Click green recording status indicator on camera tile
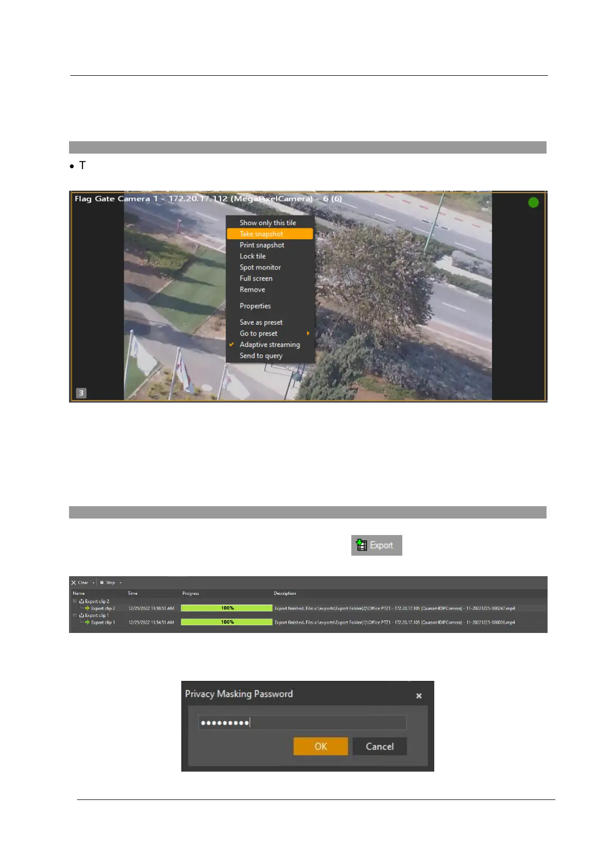 coord(533,203)
